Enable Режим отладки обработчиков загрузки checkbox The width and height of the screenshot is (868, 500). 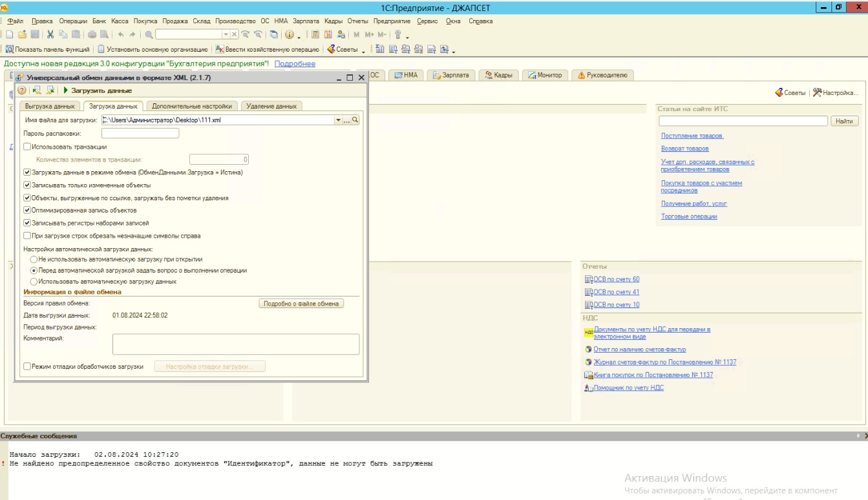pyautogui.click(x=27, y=366)
